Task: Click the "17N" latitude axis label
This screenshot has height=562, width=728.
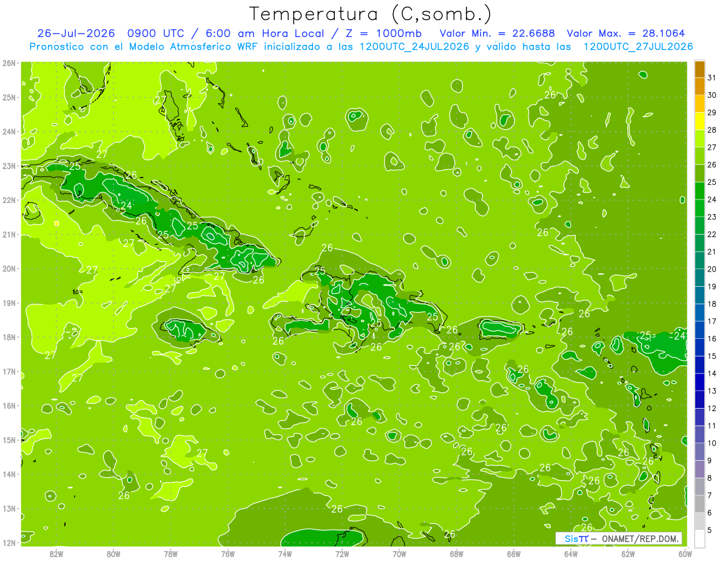Action: (9, 372)
